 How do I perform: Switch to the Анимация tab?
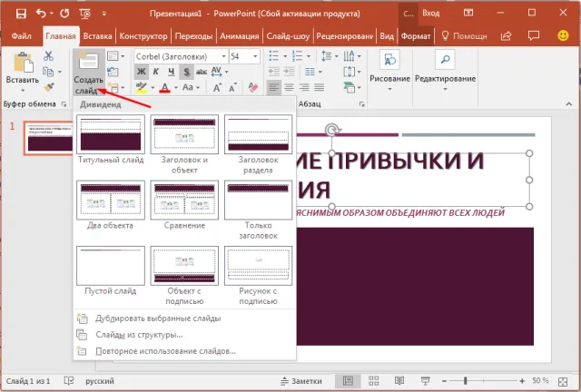240,36
